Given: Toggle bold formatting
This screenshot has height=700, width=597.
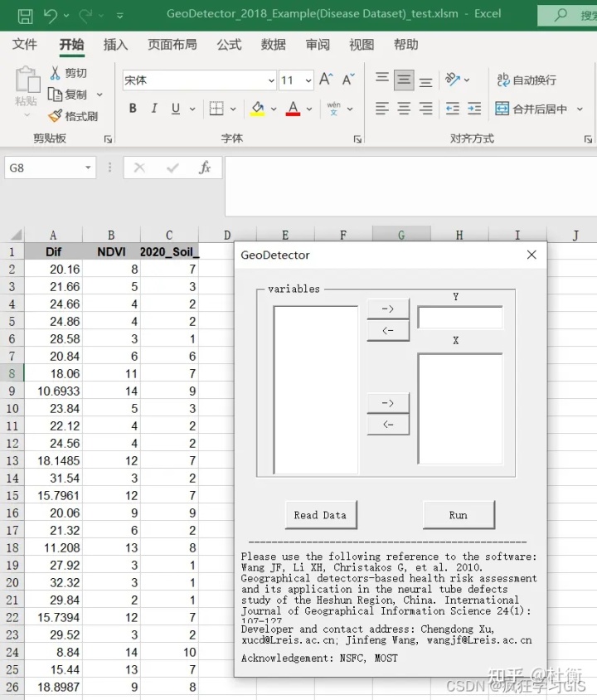Looking at the screenshot, I should pyautogui.click(x=133, y=108).
